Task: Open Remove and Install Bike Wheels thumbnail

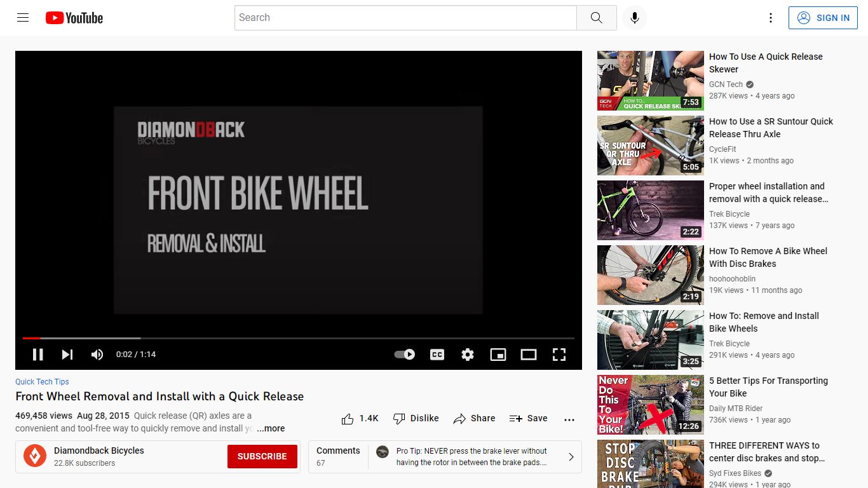Action: [x=651, y=340]
